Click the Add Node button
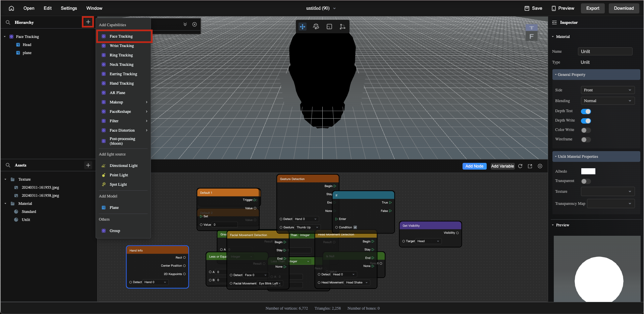Image resolution: width=644 pixels, height=314 pixels. tap(474, 166)
